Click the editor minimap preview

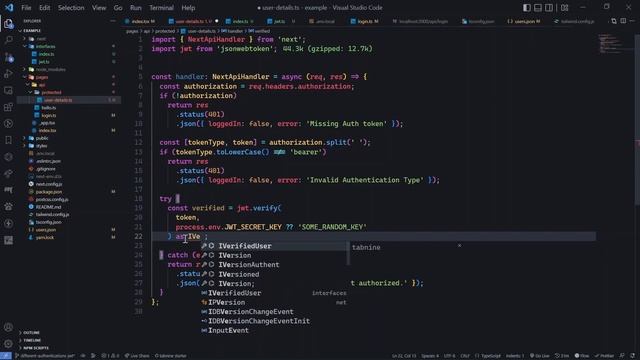tap(609, 44)
